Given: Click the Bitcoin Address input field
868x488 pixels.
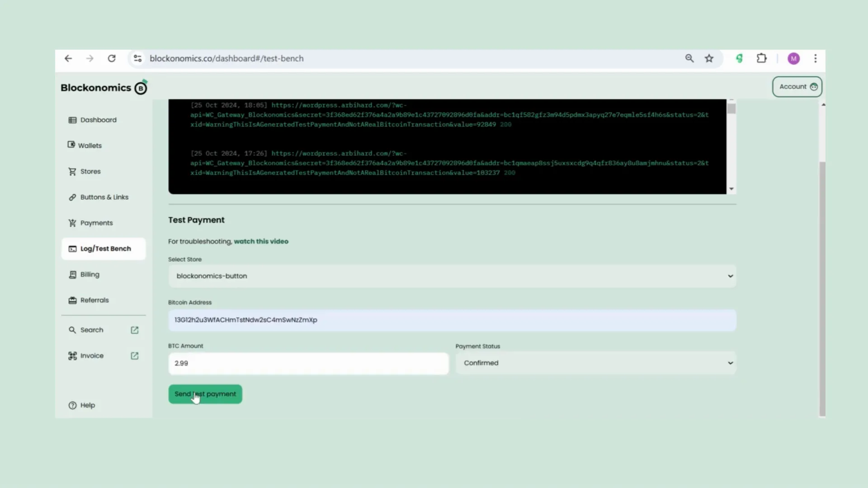Looking at the screenshot, I should point(451,319).
